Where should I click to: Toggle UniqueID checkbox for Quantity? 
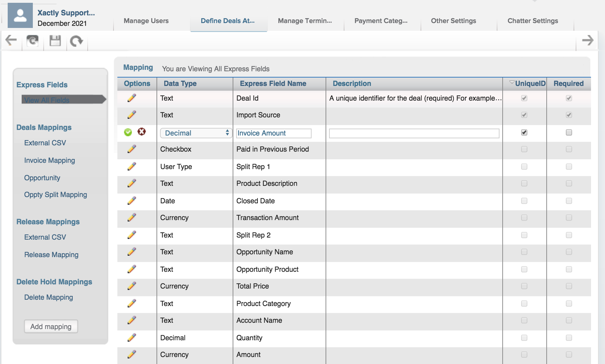(x=524, y=338)
